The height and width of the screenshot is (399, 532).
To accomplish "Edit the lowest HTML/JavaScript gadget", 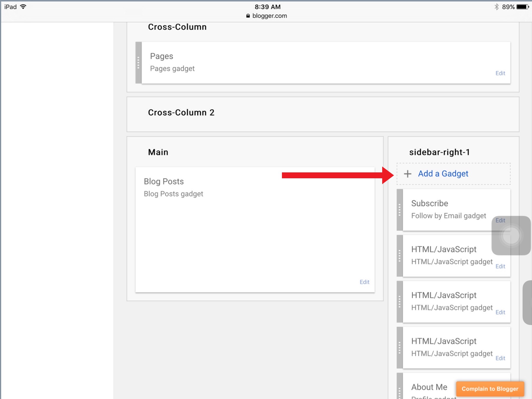I will (500, 358).
